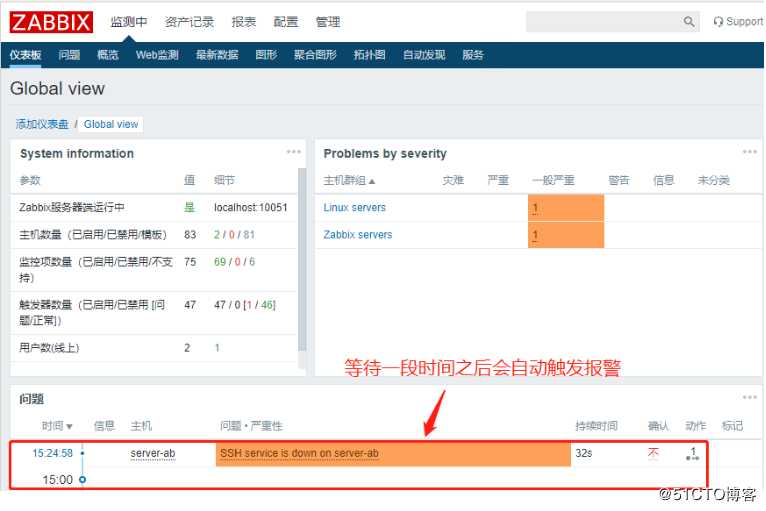
Task: Open the 报表 top menu
Action: (243, 22)
